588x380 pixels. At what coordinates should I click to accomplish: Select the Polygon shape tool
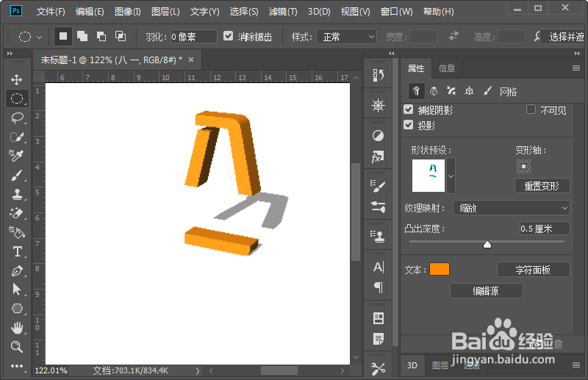(16, 309)
